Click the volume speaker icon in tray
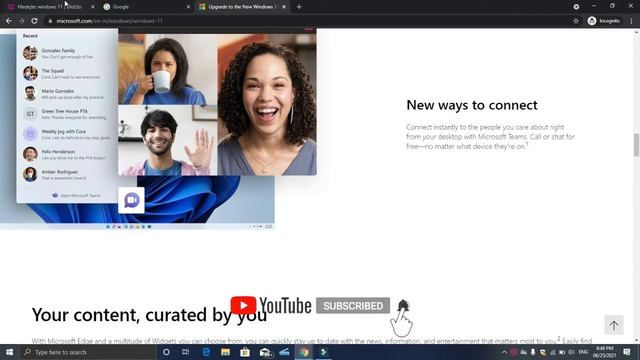 click(x=571, y=352)
